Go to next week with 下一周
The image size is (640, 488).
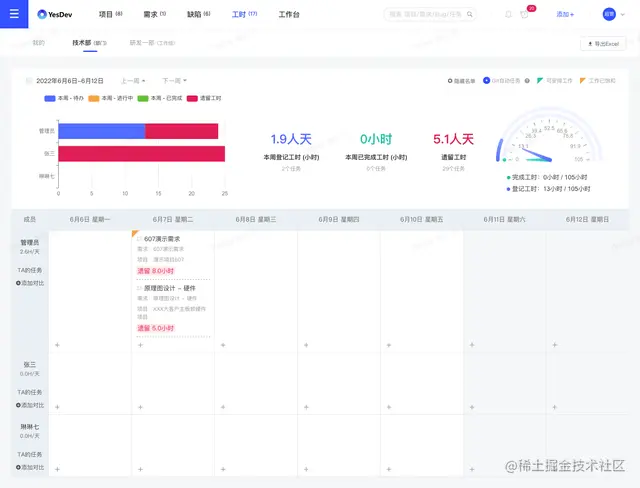(175, 81)
